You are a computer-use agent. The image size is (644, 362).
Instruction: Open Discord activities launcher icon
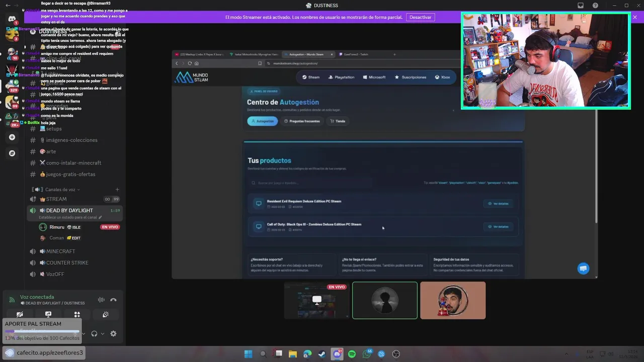coord(77,314)
